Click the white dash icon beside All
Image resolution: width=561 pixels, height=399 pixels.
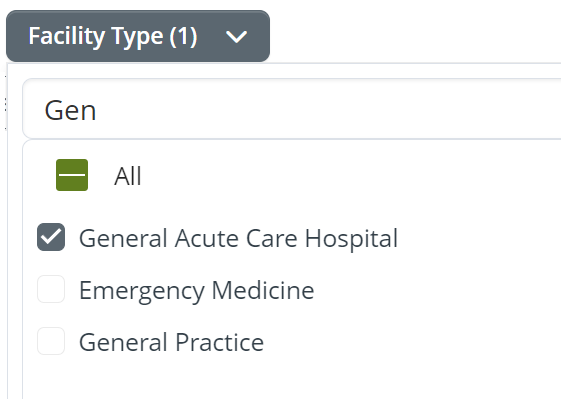coord(72,175)
